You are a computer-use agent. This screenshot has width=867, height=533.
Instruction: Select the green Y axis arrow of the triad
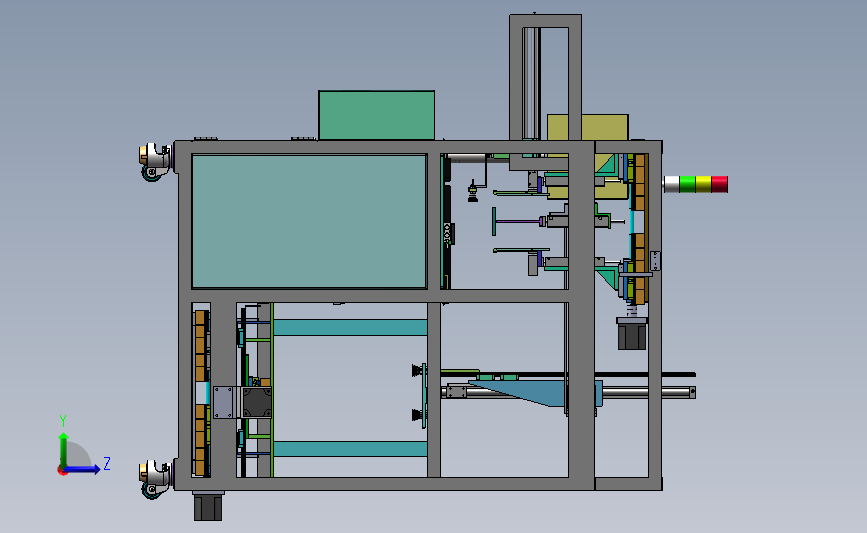tap(63, 451)
